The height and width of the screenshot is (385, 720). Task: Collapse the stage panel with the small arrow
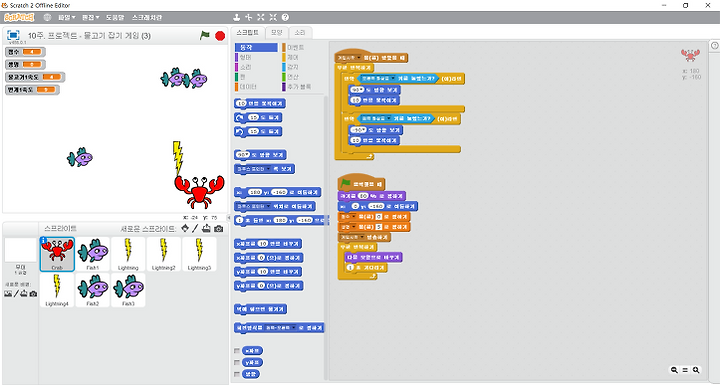click(x=229, y=217)
